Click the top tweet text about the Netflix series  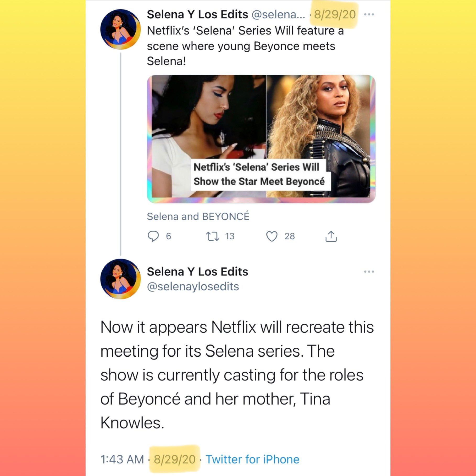click(x=245, y=46)
